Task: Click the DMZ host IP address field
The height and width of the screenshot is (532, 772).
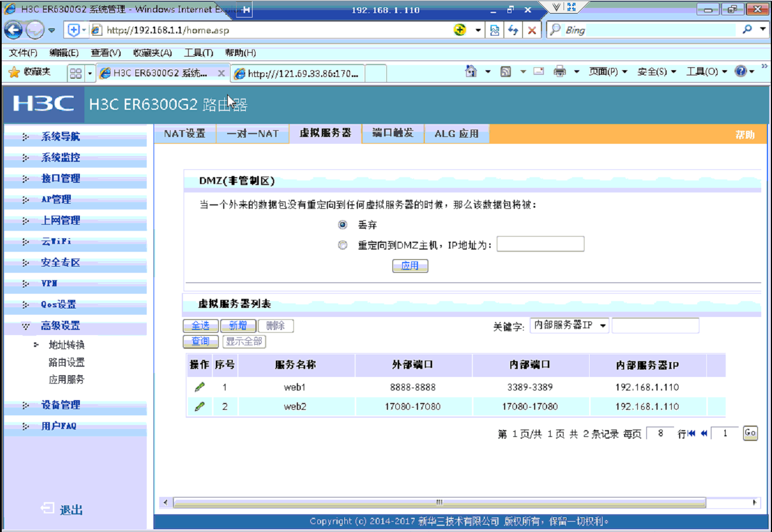Action: tap(540, 244)
